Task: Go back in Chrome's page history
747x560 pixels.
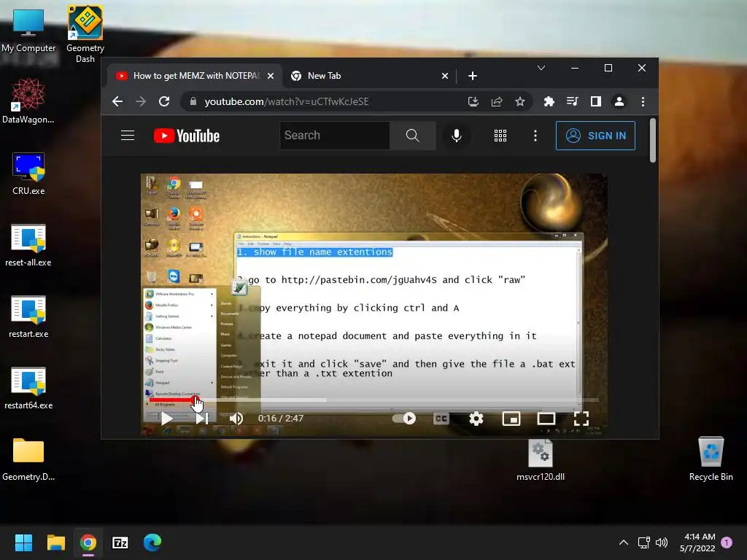Action: coord(117,101)
